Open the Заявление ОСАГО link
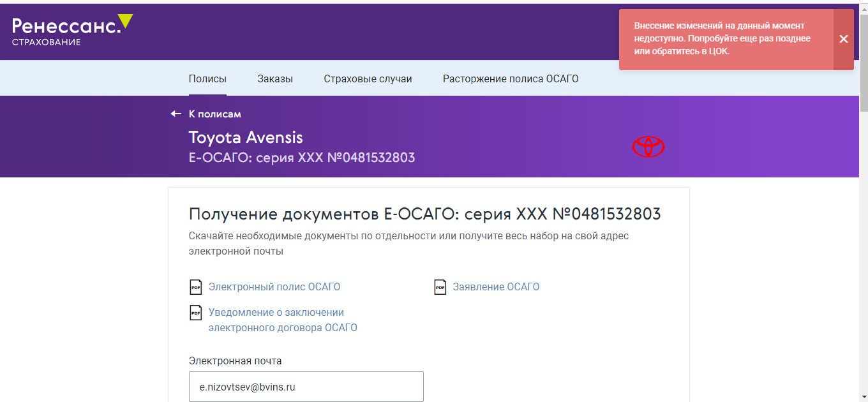Screen dimensions: 868x402 pos(496,287)
